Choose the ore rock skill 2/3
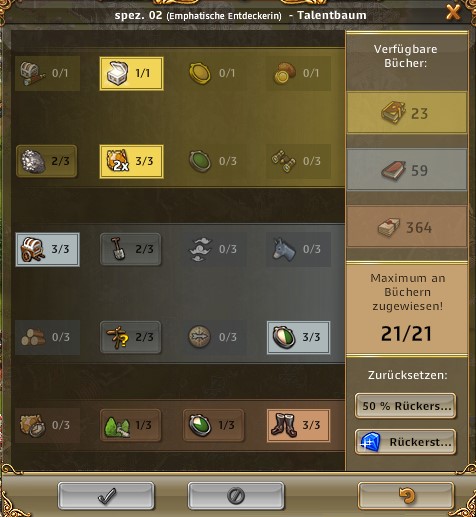Screen dimensions: 476x517 click(x=47, y=161)
